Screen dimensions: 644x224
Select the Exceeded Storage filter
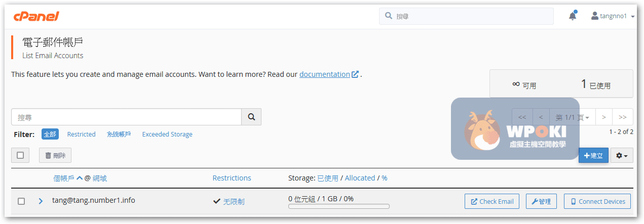pyautogui.click(x=167, y=135)
